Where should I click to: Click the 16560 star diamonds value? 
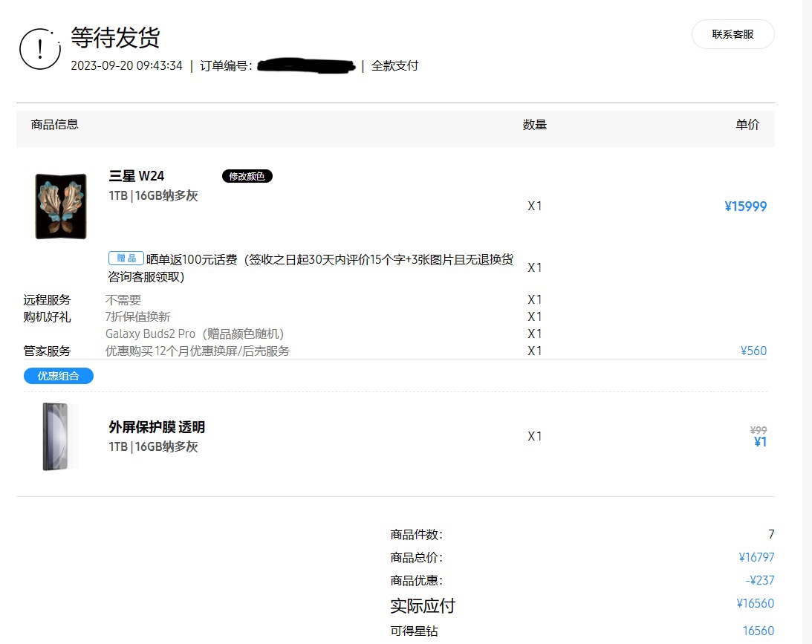click(x=759, y=631)
